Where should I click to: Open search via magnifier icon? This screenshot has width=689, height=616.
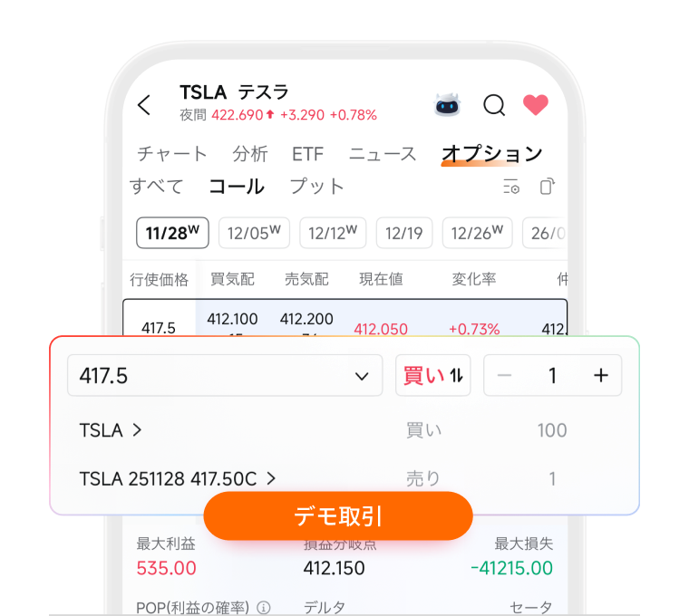coord(494,105)
